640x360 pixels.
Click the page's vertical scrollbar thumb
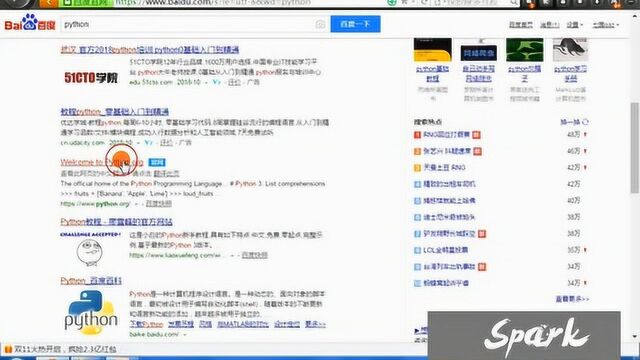click(x=635, y=148)
